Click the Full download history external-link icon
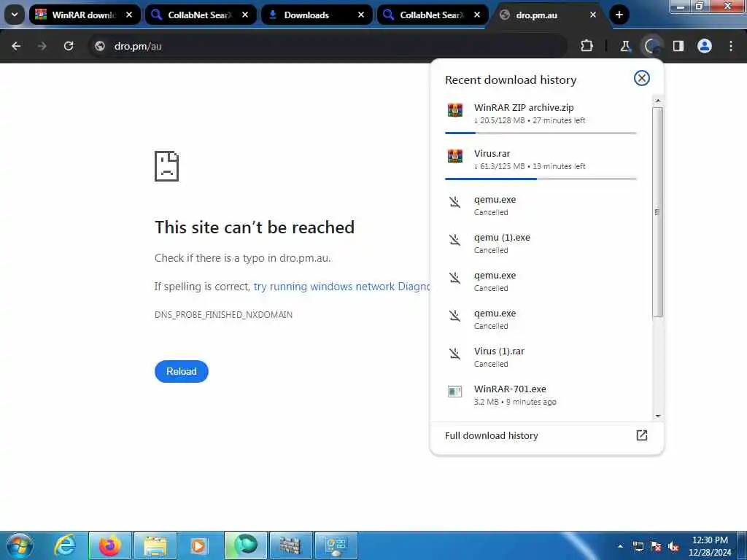The height and width of the screenshot is (560, 747). point(642,435)
